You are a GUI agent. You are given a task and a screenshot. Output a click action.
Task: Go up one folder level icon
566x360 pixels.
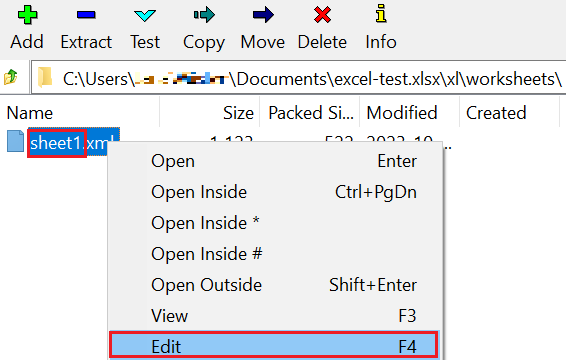(x=11, y=77)
